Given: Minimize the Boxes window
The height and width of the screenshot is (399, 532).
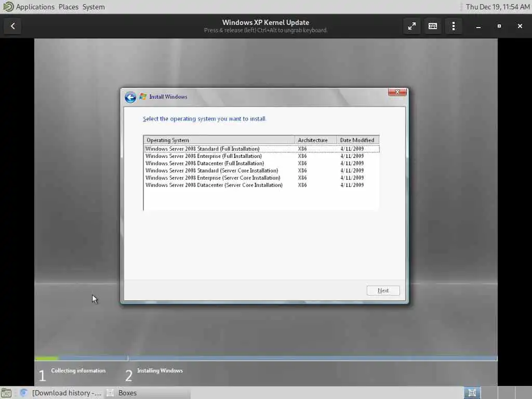Looking at the screenshot, I should click(478, 26).
